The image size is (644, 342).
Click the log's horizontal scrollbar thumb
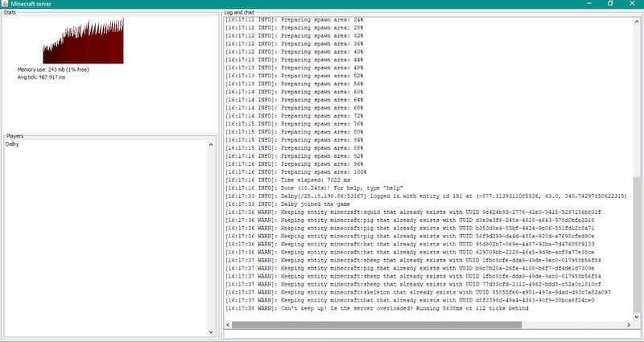(x=377, y=325)
